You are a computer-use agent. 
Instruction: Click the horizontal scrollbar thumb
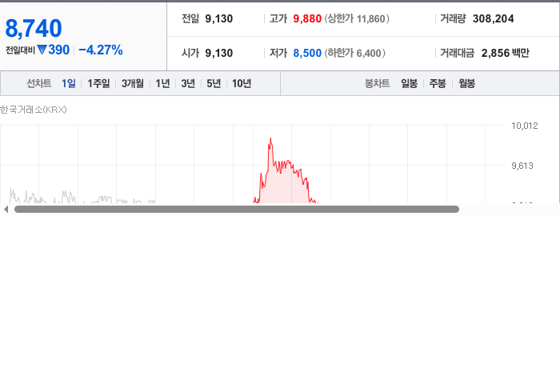click(x=237, y=210)
